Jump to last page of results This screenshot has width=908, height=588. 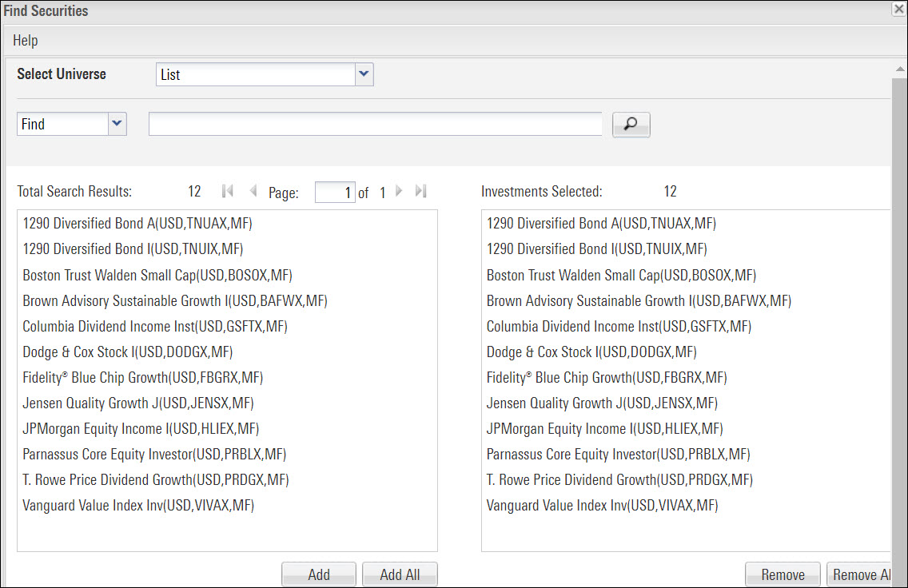tap(421, 191)
